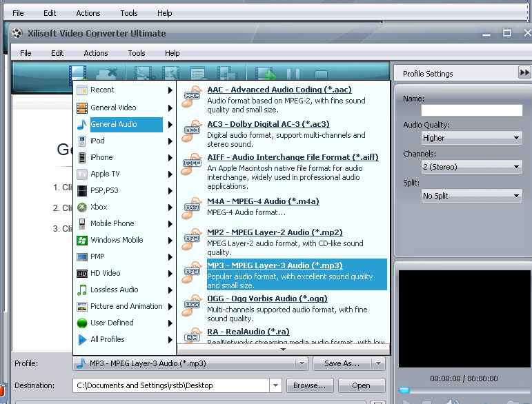This screenshot has width=532, height=404.
Task: Click the RA RealAudio format icon
Action: point(192,336)
